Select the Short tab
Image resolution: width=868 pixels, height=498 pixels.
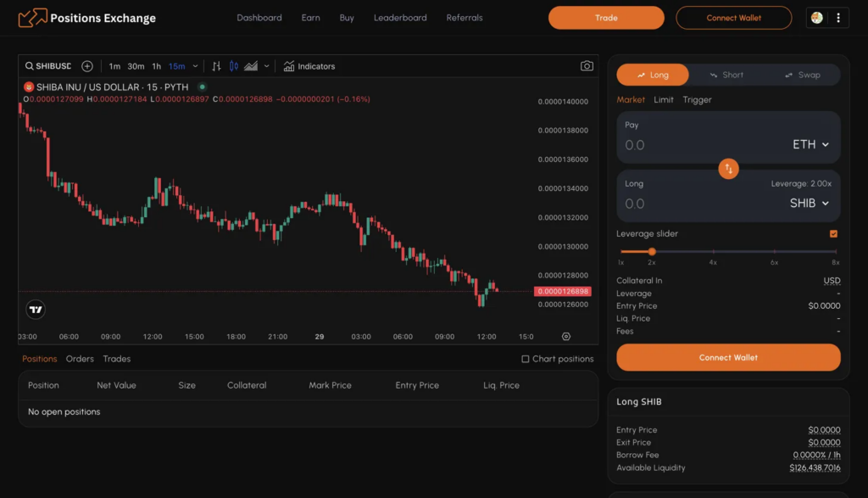click(x=726, y=75)
